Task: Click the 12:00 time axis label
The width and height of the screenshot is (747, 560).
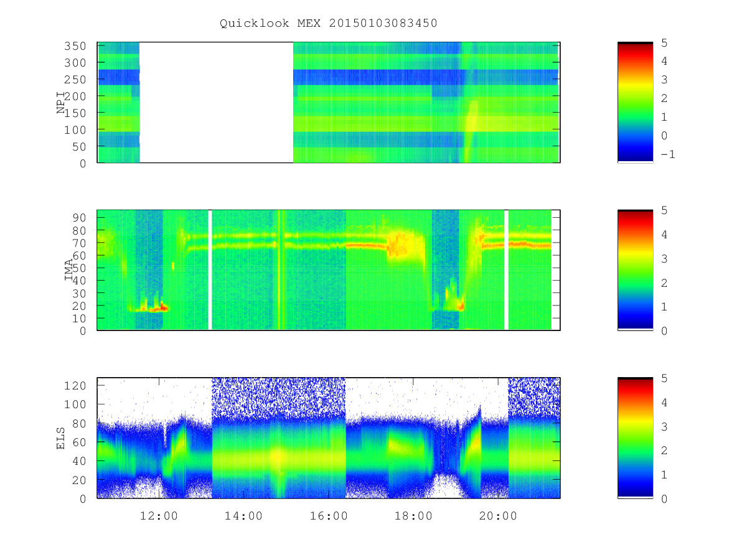Action: coord(159,515)
